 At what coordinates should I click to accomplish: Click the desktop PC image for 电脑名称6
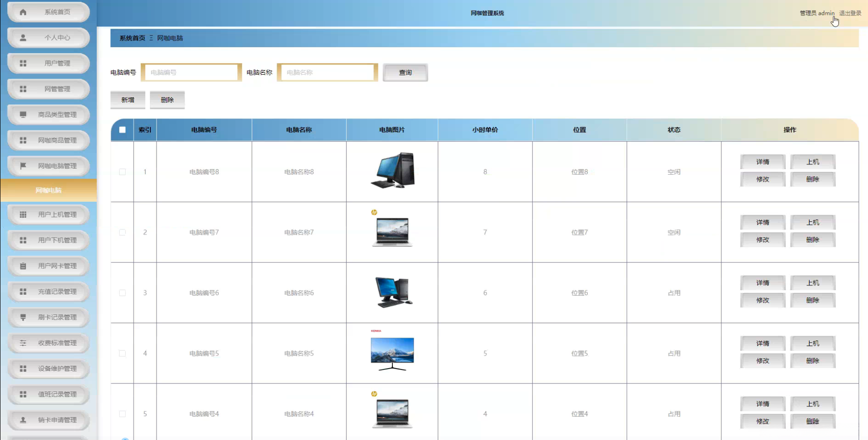click(x=392, y=292)
